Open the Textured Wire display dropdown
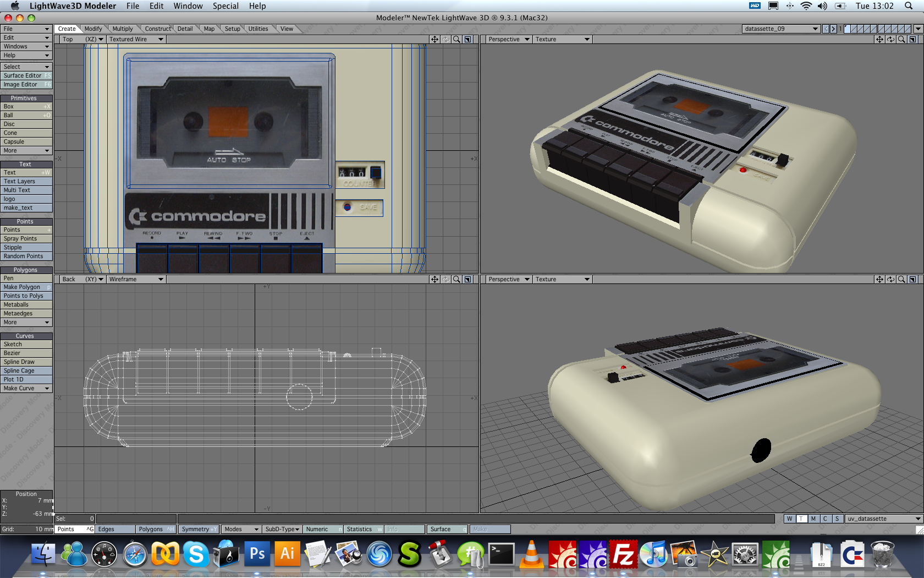 pyautogui.click(x=136, y=39)
